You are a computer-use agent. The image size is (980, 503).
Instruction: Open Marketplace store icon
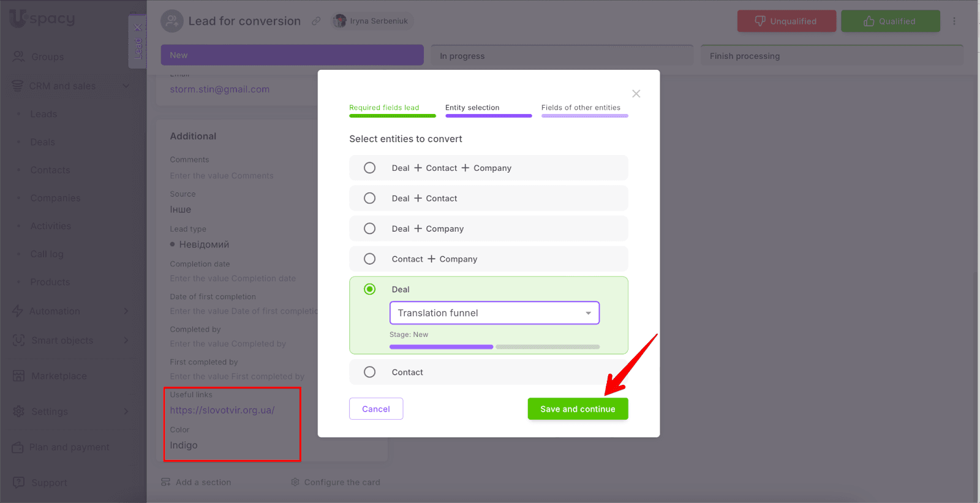coord(19,376)
